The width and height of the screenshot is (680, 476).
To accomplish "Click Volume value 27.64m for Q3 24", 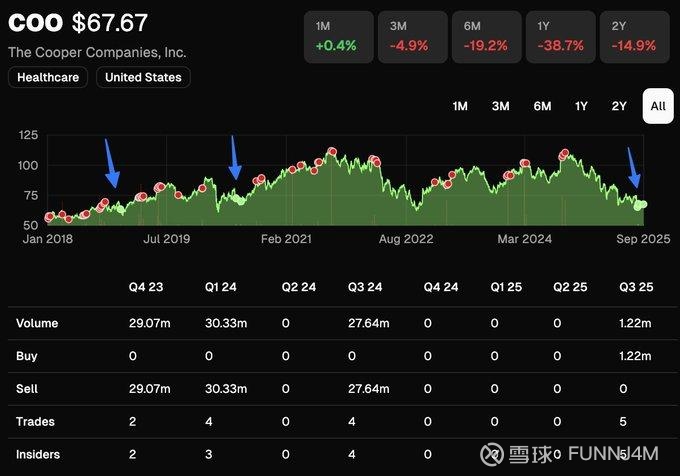I will (369, 323).
